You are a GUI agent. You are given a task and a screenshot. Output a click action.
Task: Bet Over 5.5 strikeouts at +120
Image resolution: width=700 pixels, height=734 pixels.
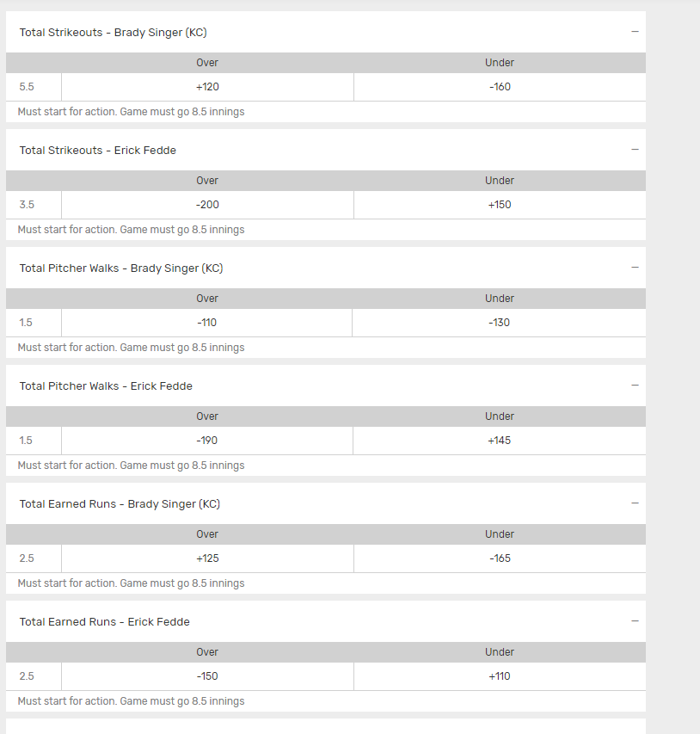[x=207, y=87]
